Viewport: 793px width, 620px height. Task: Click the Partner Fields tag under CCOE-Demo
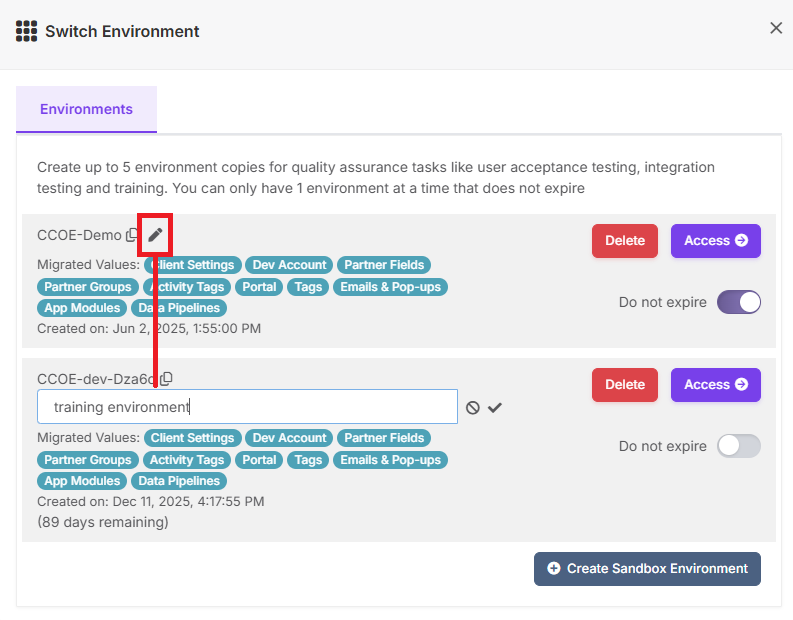pos(384,265)
